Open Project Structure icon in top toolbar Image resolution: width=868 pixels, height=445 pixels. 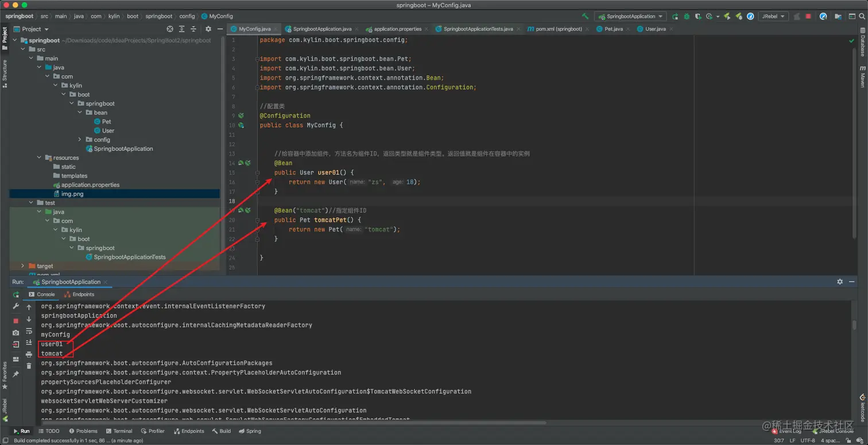tap(837, 17)
